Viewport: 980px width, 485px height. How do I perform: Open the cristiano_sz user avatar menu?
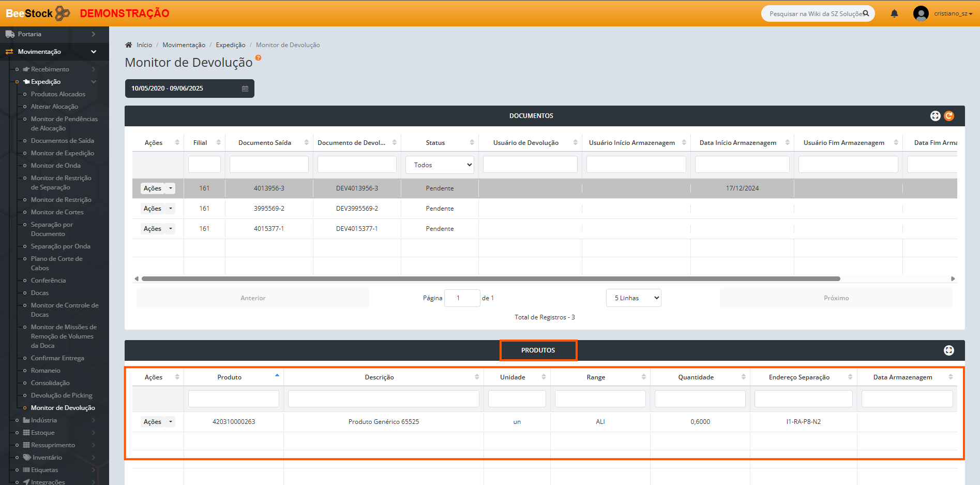[921, 13]
